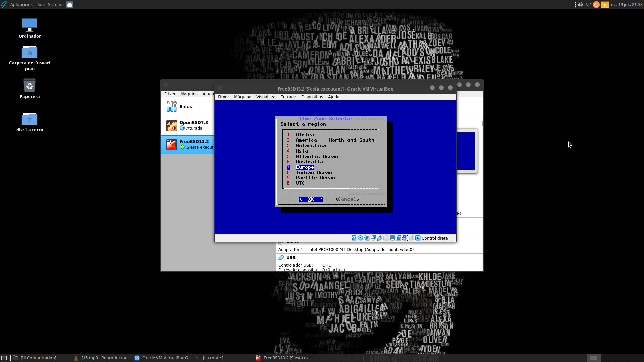Click the display settings status icon

point(392,238)
